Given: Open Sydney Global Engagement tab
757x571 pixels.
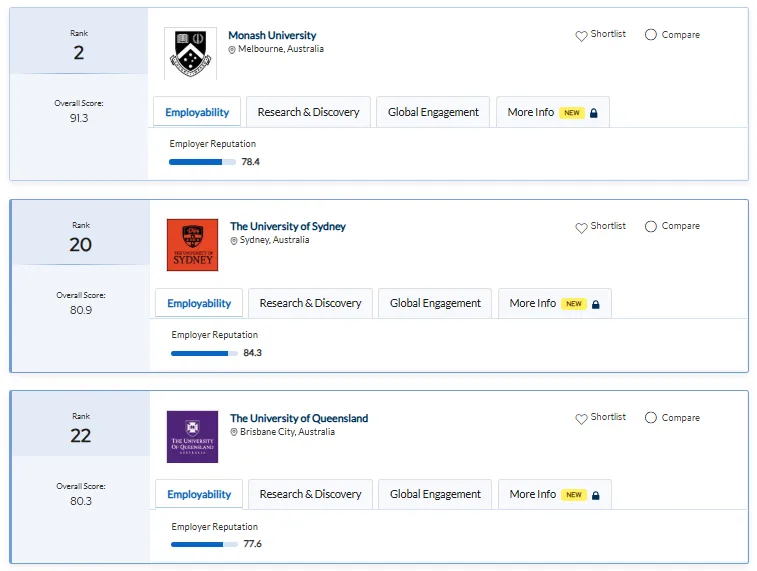Looking at the screenshot, I should (435, 303).
